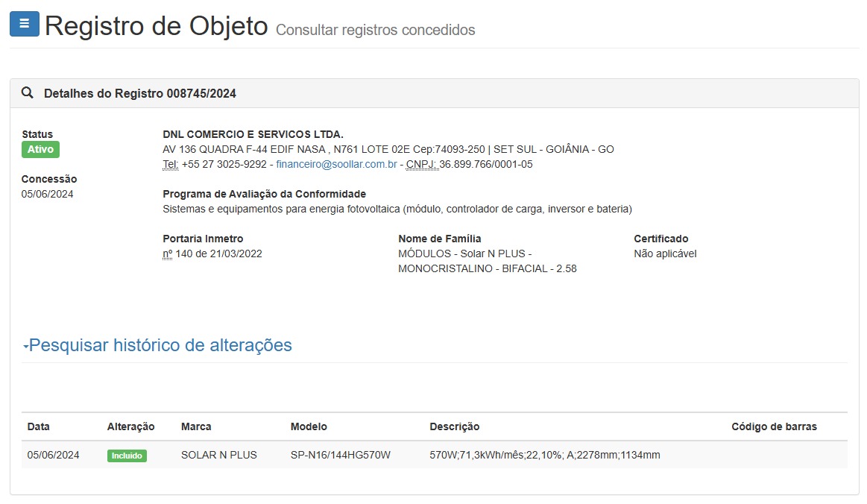867x504 pixels.
Task: Click the SOLAR N PLUS brand cell
Action: pyautogui.click(x=219, y=456)
